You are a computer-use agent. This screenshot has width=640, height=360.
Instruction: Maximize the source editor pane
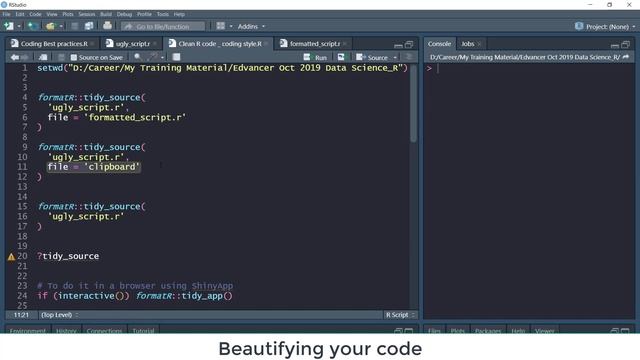click(x=409, y=44)
